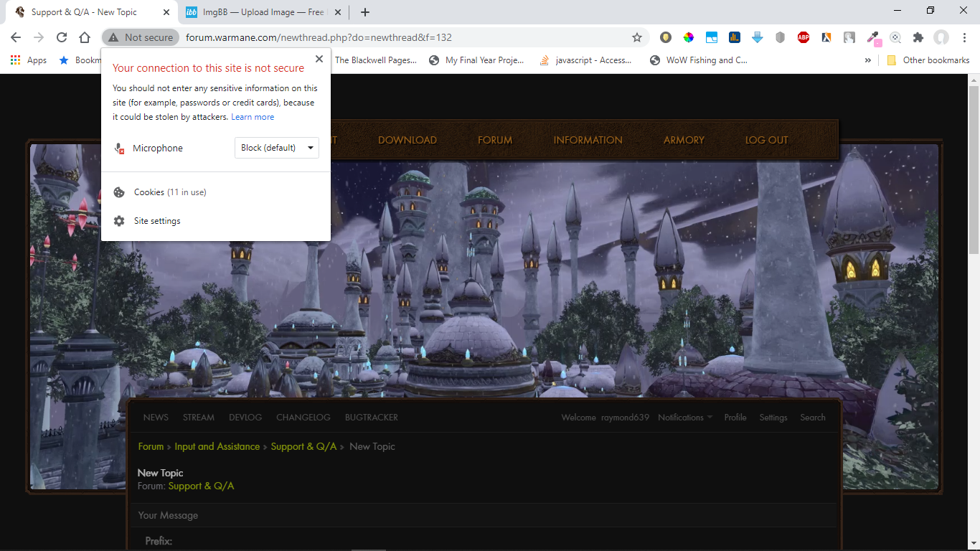This screenshot has width=980, height=551.
Task: Go to Forum in the breadcrumb
Action: click(x=151, y=446)
